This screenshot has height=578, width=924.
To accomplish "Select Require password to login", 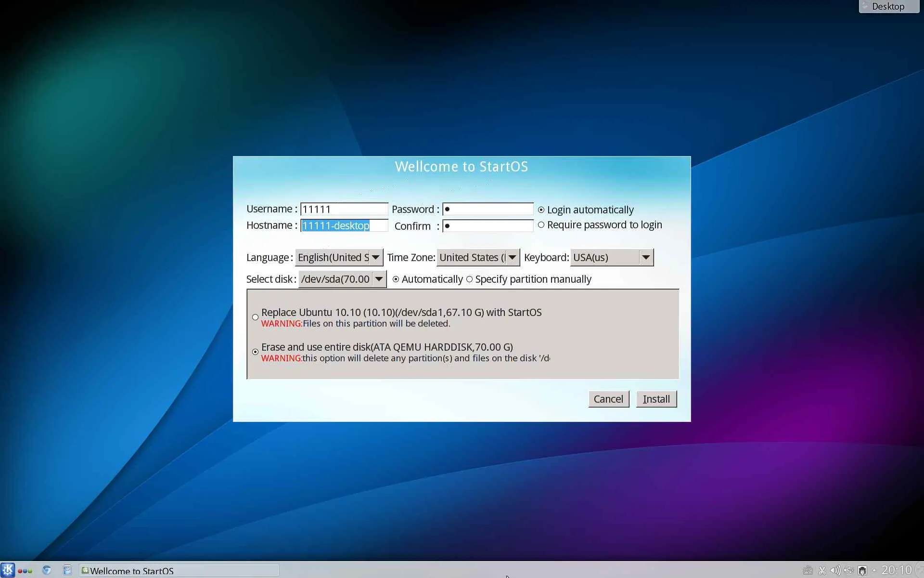I will pyautogui.click(x=541, y=225).
